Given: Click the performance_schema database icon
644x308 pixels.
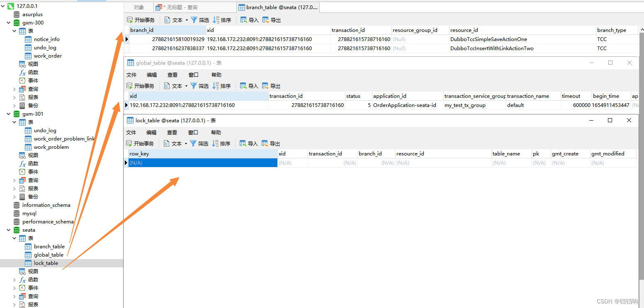Looking at the screenshot, I should 17,222.
